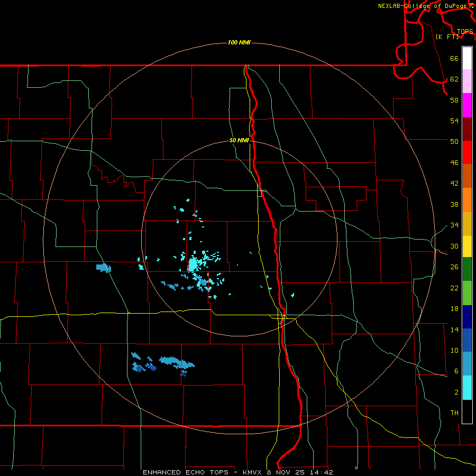This screenshot has width=476, height=476.
Task: Pick the bright red legend swatch
Action: [467, 152]
